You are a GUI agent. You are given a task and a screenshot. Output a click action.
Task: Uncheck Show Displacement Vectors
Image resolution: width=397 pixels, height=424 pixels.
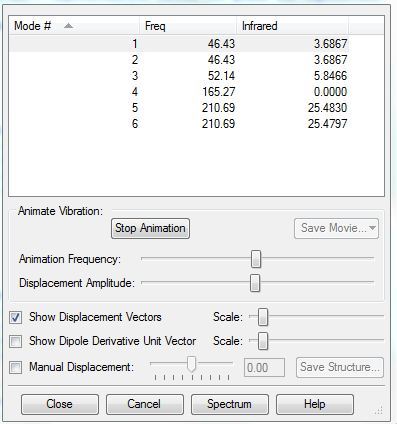pyautogui.click(x=16, y=317)
